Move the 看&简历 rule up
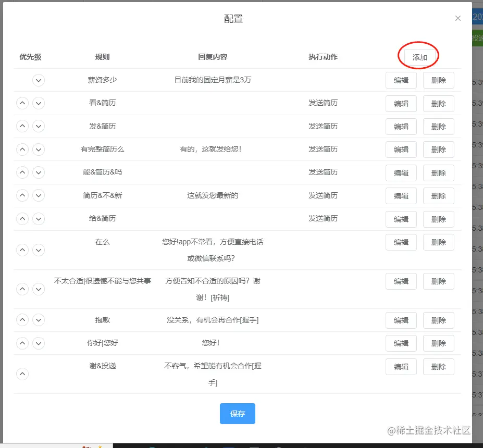483x448 pixels. [22, 103]
